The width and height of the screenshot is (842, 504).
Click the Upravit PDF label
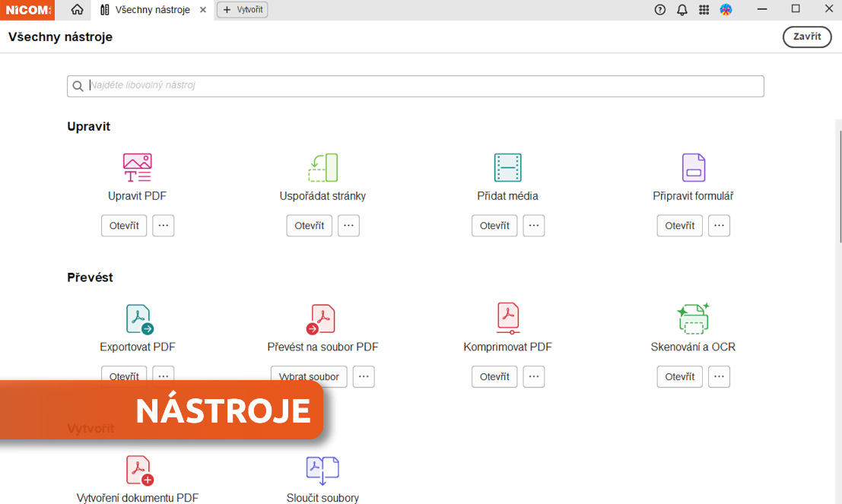(x=138, y=196)
